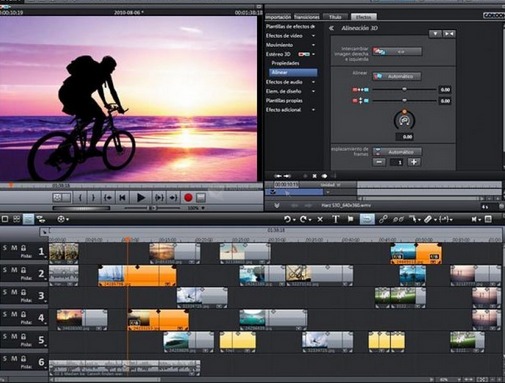Click the ungroup broken chain icon
The height and width of the screenshot is (383, 505).
398,219
